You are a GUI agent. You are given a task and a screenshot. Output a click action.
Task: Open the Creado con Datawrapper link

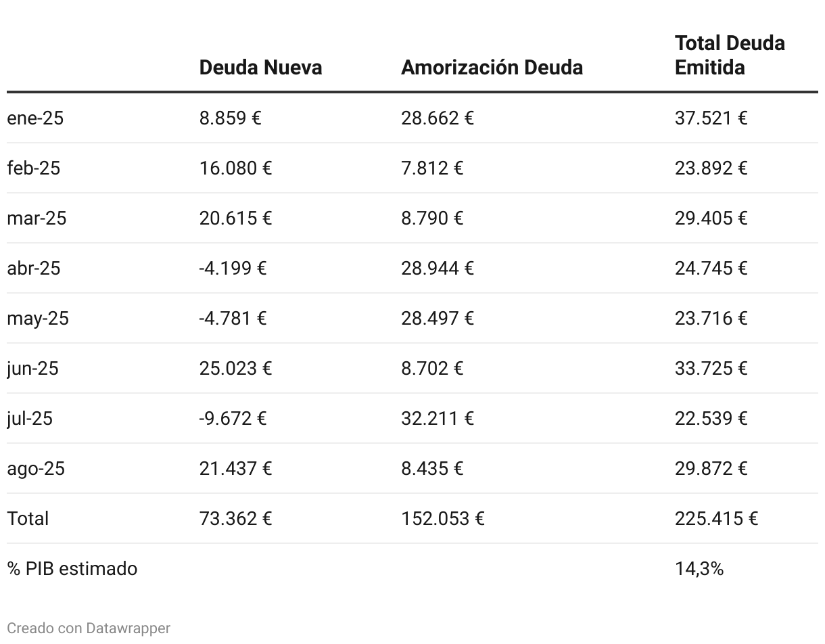[x=89, y=628]
